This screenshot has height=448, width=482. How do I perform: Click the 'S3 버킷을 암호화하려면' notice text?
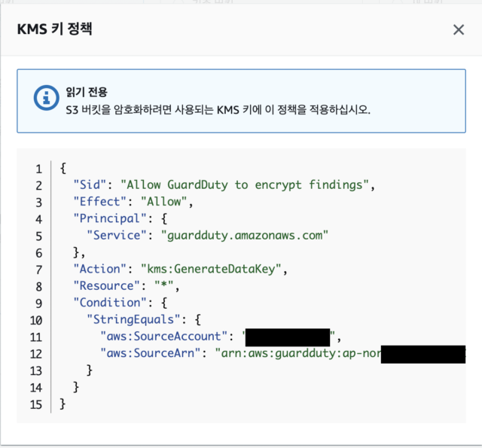pyautogui.click(x=218, y=110)
